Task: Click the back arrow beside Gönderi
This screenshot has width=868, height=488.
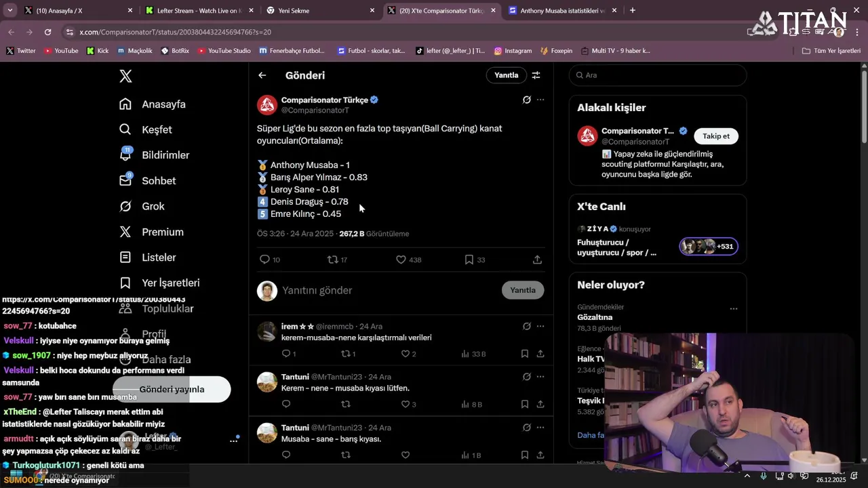Action: [x=262, y=75]
